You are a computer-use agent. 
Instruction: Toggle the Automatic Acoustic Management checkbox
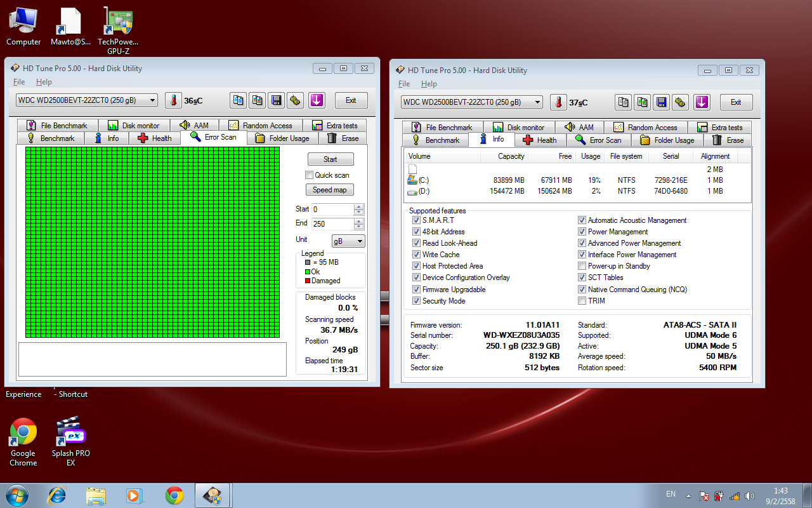point(582,220)
